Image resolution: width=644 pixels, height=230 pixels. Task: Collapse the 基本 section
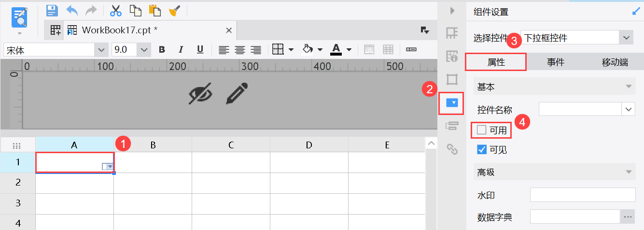tap(628, 87)
